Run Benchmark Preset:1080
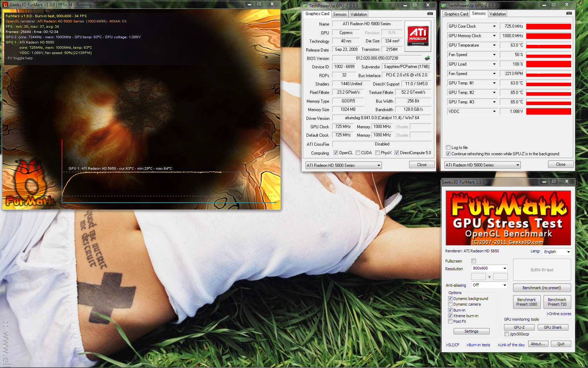This screenshot has height=368, width=588. point(527,302)
